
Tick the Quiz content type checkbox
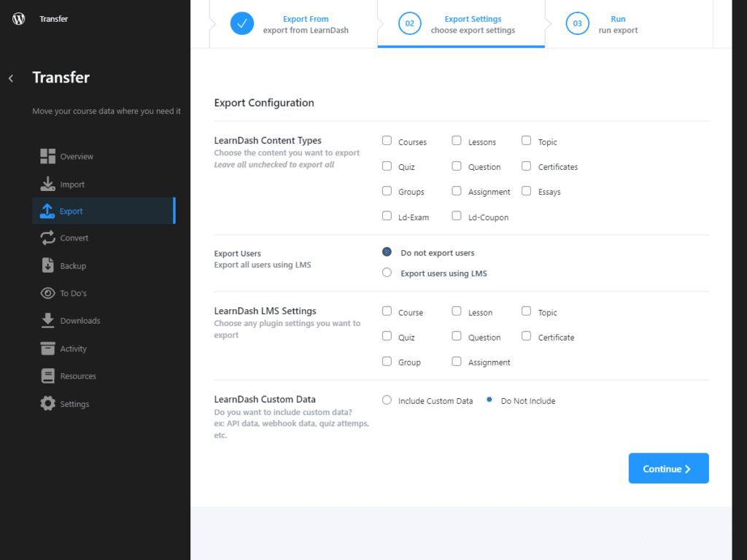tap(387, 166)
